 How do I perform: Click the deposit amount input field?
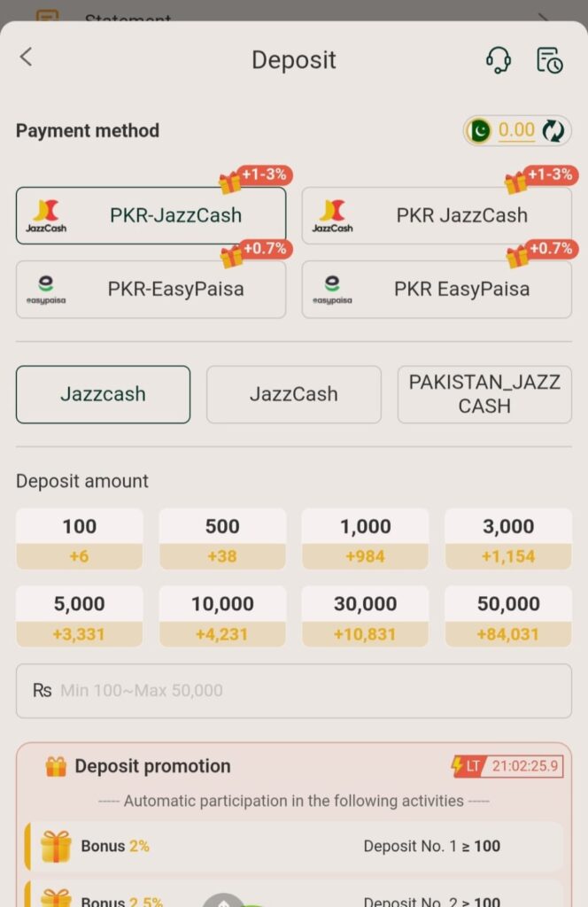tap(294, 691)
